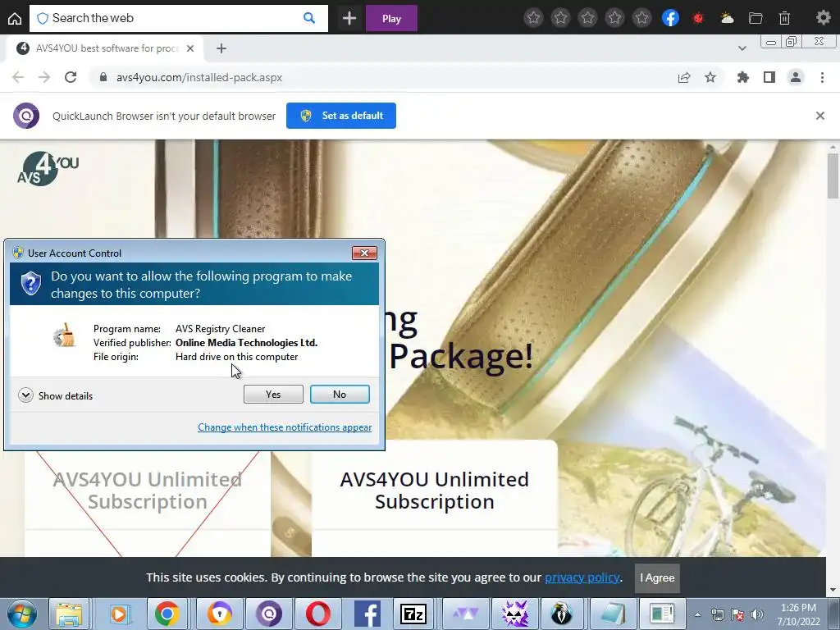Open a new tab with the plus beside the AVS4YOU tab
The width and height of the screenshot is (840, 630).
pyautogui.click(x=221, y=48)
